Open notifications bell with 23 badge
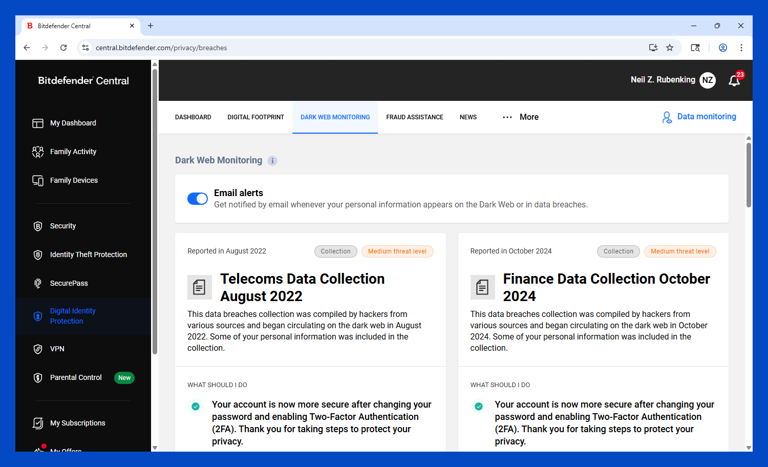The height and width of the screenshot is (467, 768). tap(735, 80)
